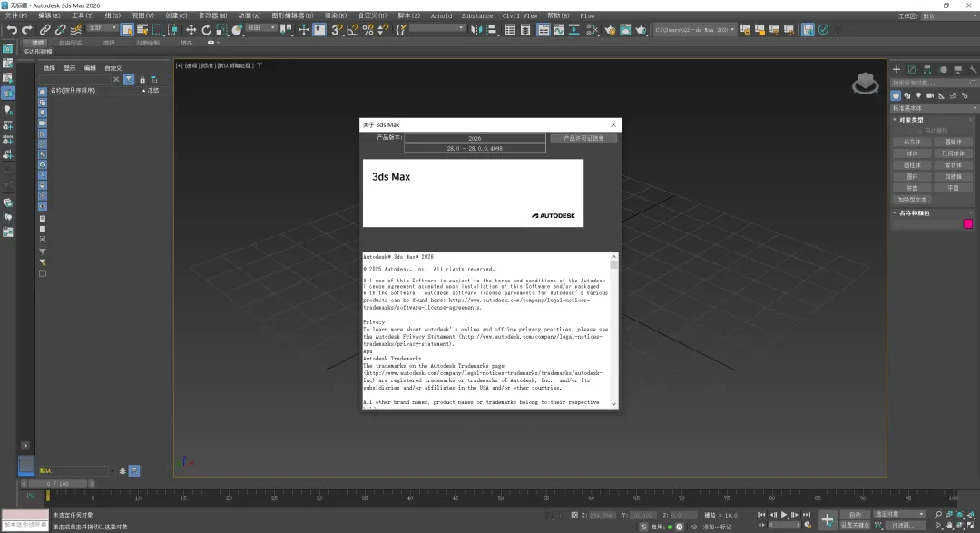Toggle the Scene Explorer filter button
This screenshot has width=980, height=533.
[x=129, y=79]
